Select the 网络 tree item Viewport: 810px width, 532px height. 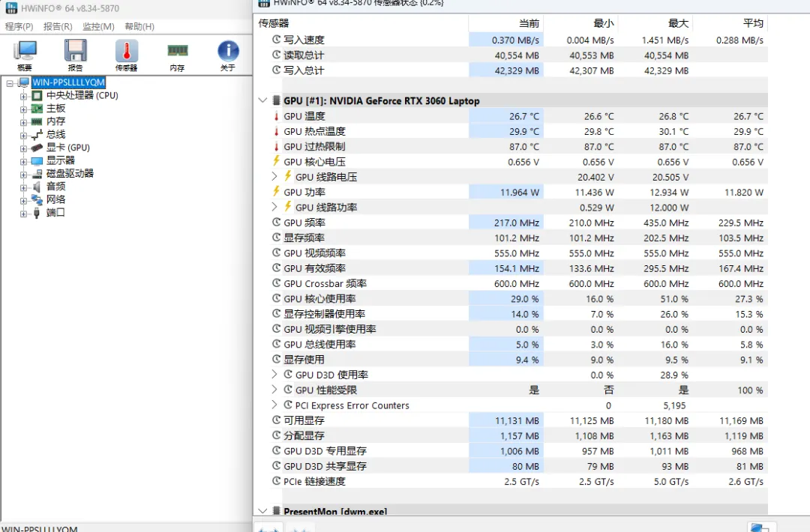click(55, 199)
